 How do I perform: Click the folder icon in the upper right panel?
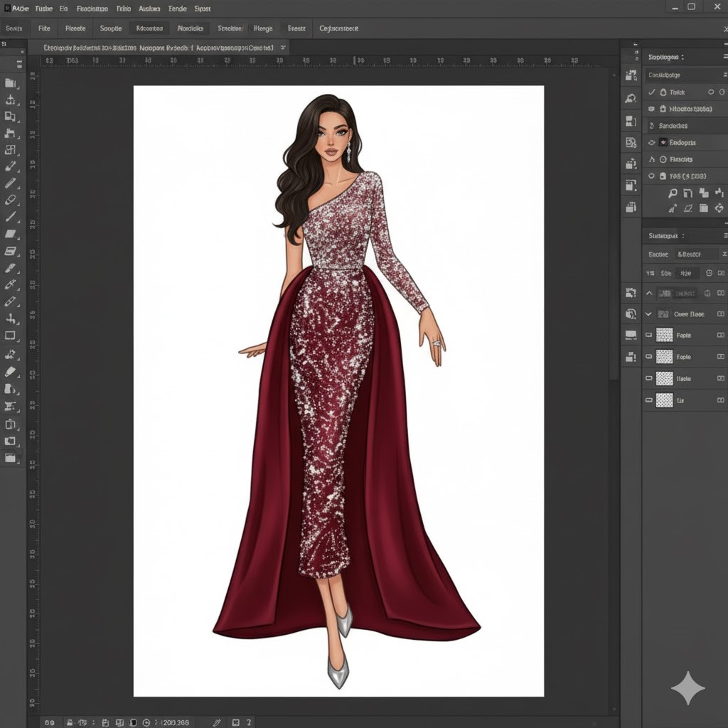[x=703, y=208]
